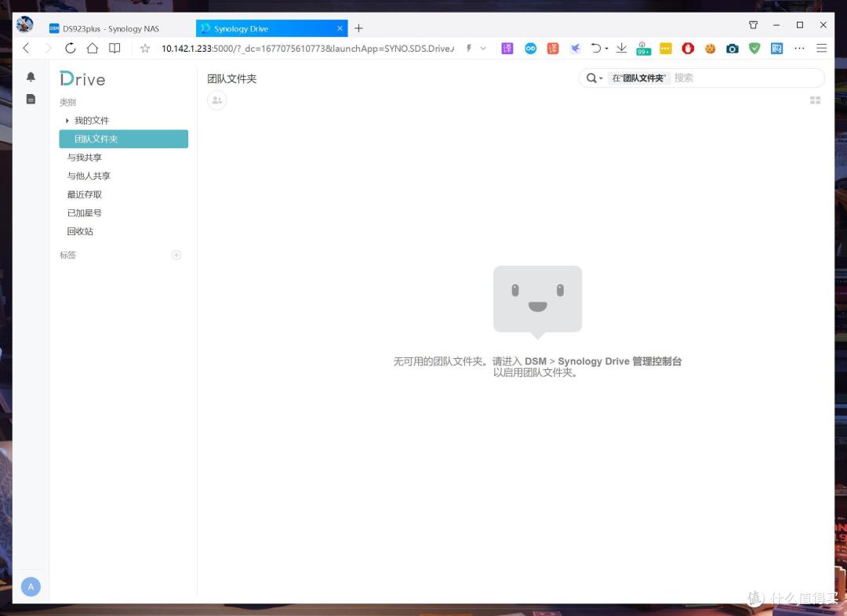Click the add tag plus icon
This screenshot has height=616, width=847.
click(x=176, y=255)
